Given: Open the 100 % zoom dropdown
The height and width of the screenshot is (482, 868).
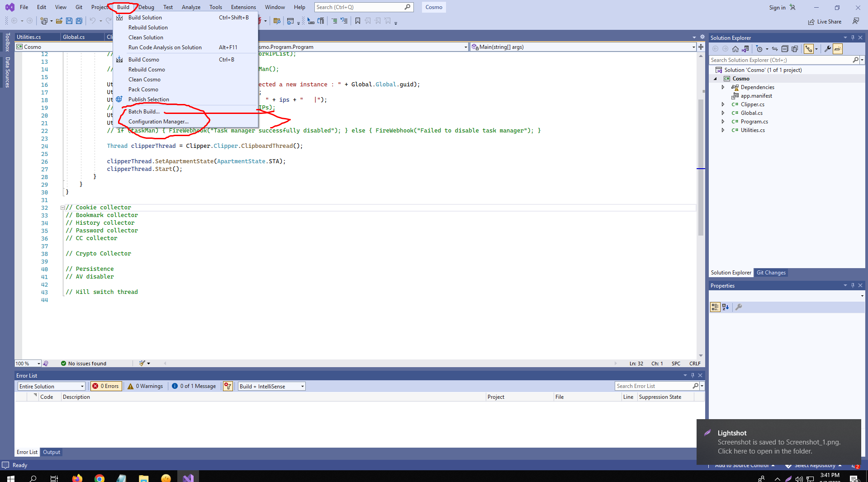Looking at the screenshot, I should coord(28,364).
